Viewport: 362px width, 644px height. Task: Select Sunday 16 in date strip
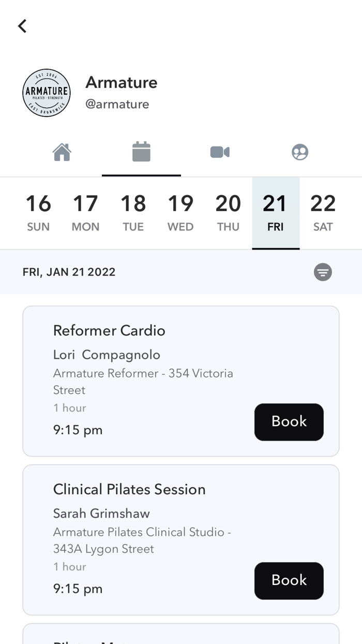(38, 213)
